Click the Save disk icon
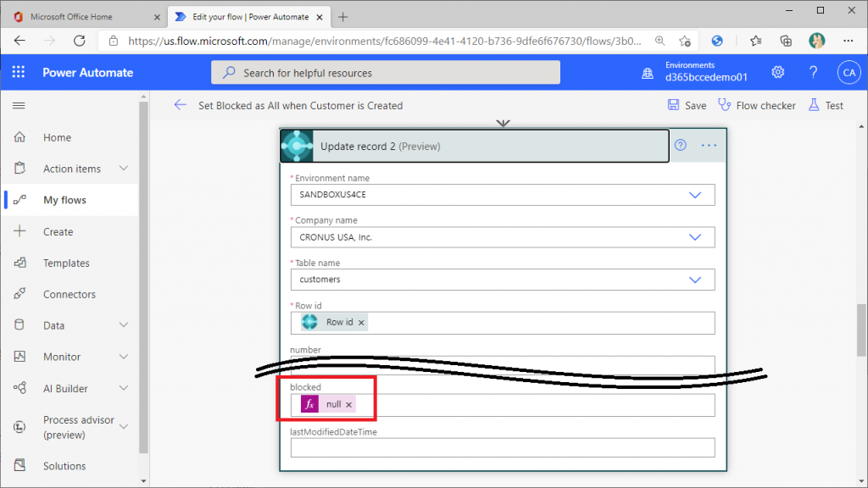 (x=673, y=105)
